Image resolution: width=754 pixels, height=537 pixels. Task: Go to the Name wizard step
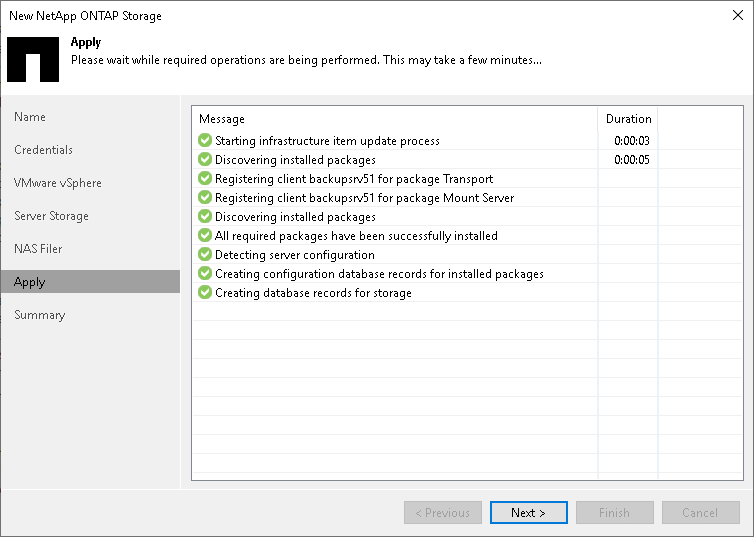pos(30,117)
